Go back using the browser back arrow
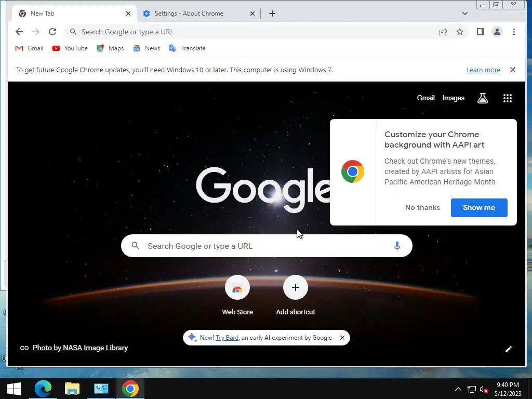Image resolution: width=532 pixels, height=399 pixels. click(x=19, y=32)
